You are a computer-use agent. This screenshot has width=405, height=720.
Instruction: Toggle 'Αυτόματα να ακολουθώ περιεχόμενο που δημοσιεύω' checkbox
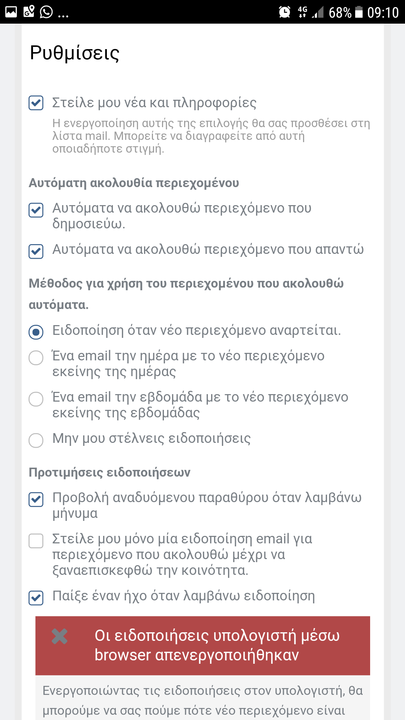[36, 210]
